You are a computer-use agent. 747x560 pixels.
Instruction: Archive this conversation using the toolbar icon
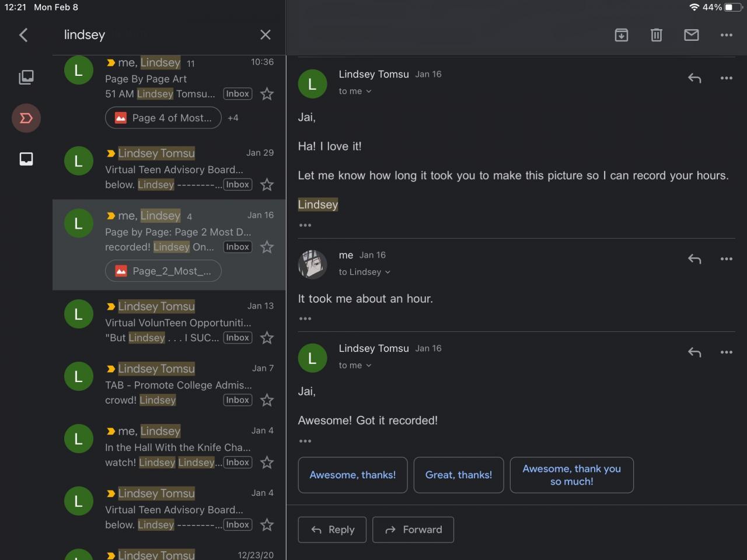point(622,35)
